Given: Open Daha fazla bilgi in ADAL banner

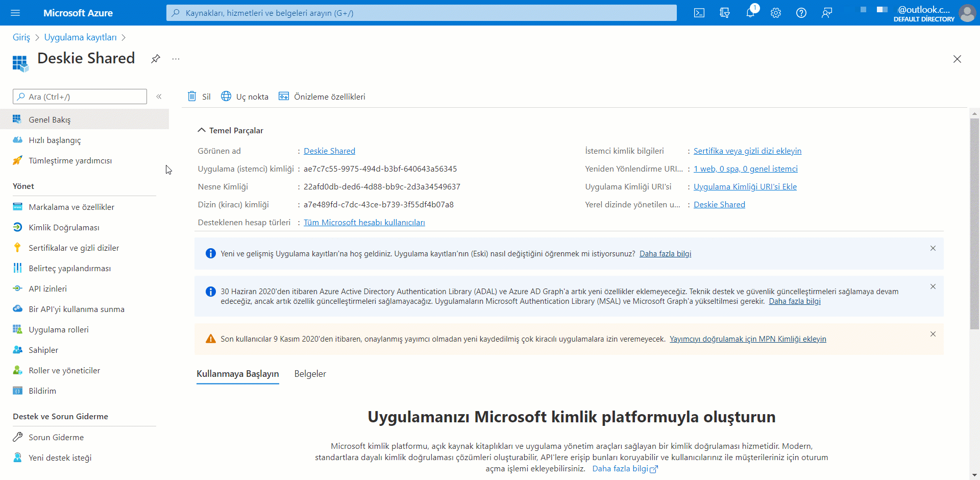Looking at the screenshot, I should (x=795, y=301).
